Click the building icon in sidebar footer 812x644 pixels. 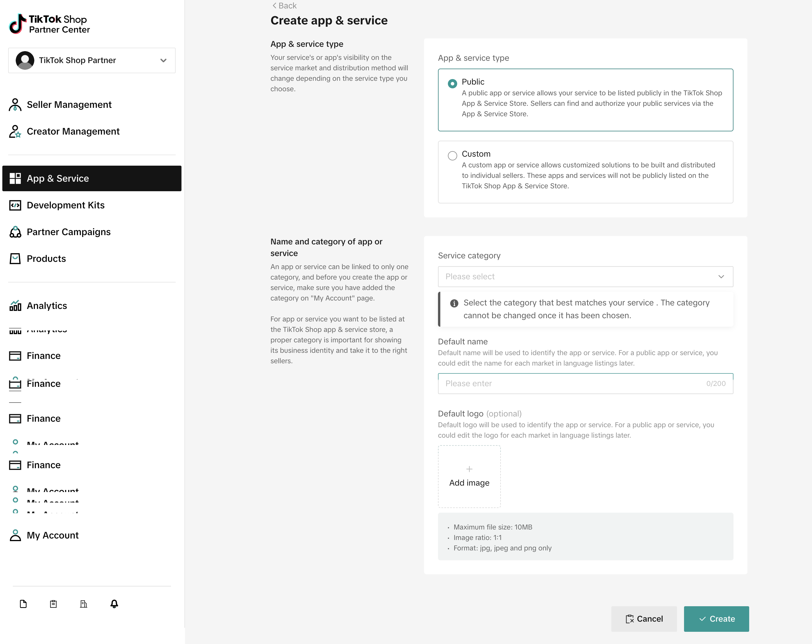pyautogui.click(x=83, y=604)
